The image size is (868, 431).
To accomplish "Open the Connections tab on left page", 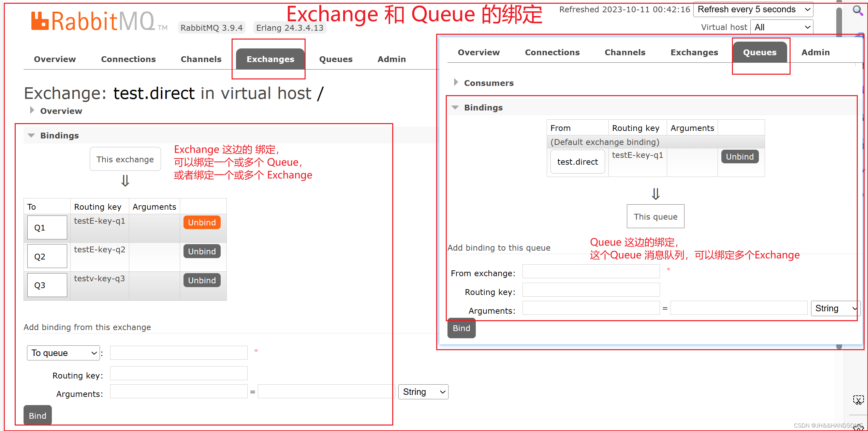I will click(128, 59).
